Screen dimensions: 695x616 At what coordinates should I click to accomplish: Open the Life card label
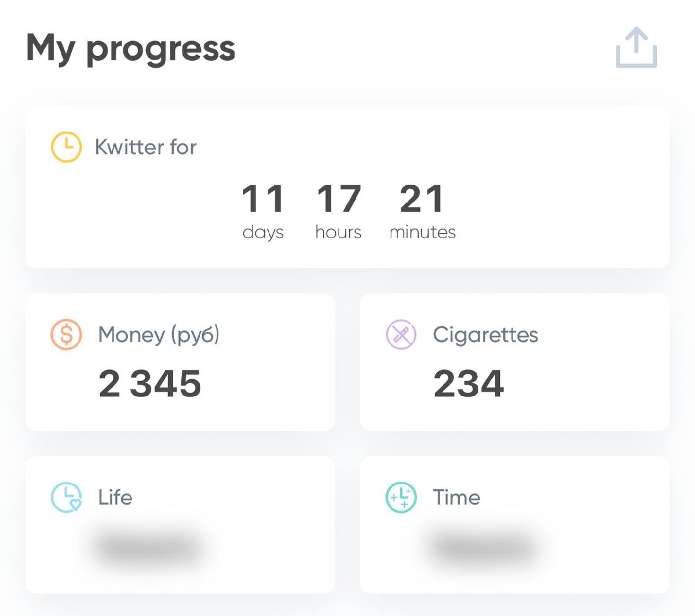tap(115, 497)
